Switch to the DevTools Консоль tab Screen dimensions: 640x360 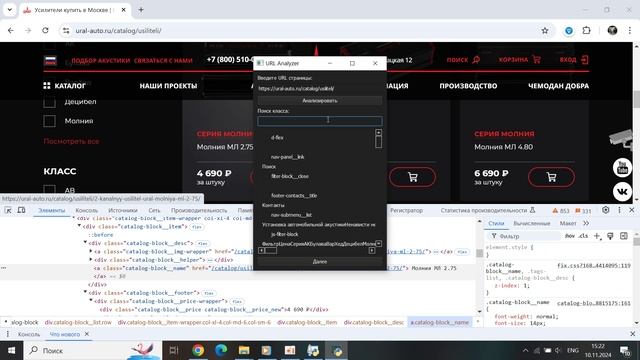(87, 211)
